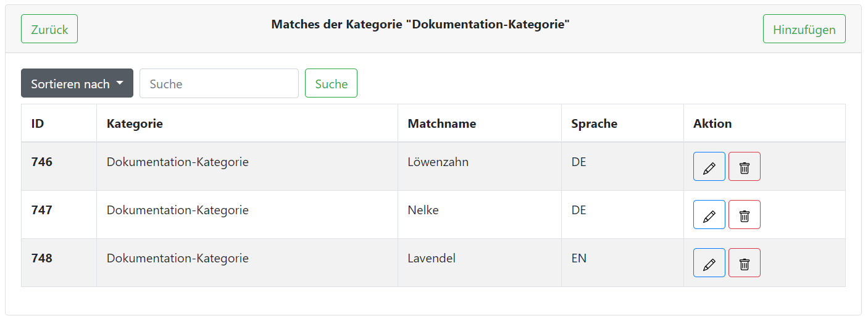Select the row with ID 747
This screenshot has width=868, height=321.
pyautogui.click(x=42, y=211)
